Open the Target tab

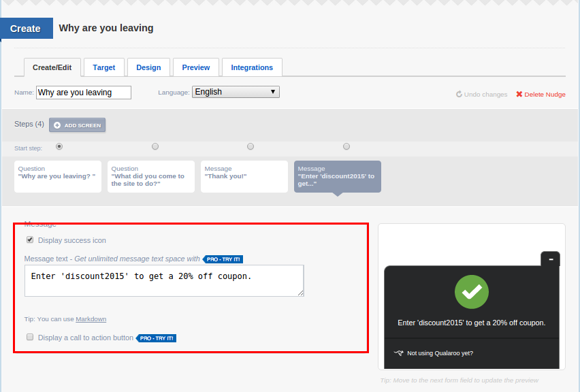point(104,67)
